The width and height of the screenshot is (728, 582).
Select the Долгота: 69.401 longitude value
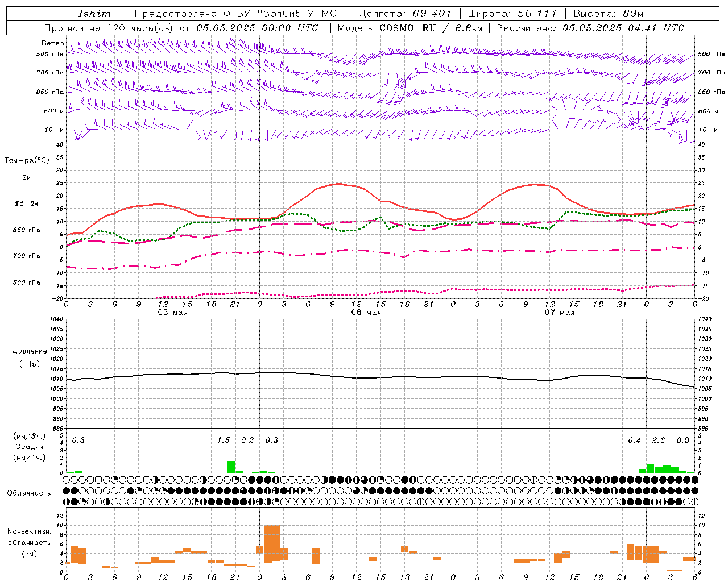pyautogui.click(x=405, y=14)
